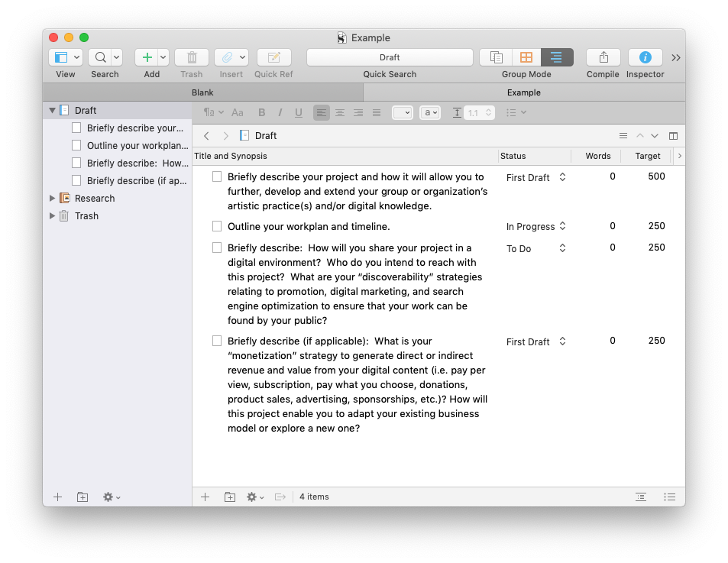Select Trash in the binder
The width and height of the screenshot is (728, 563).
point(86,216)
